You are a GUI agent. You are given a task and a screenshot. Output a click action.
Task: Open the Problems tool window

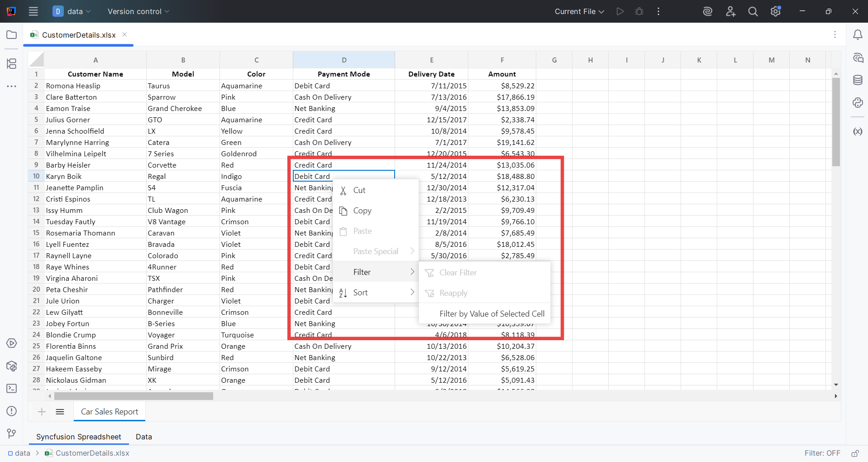pos(11,411)
